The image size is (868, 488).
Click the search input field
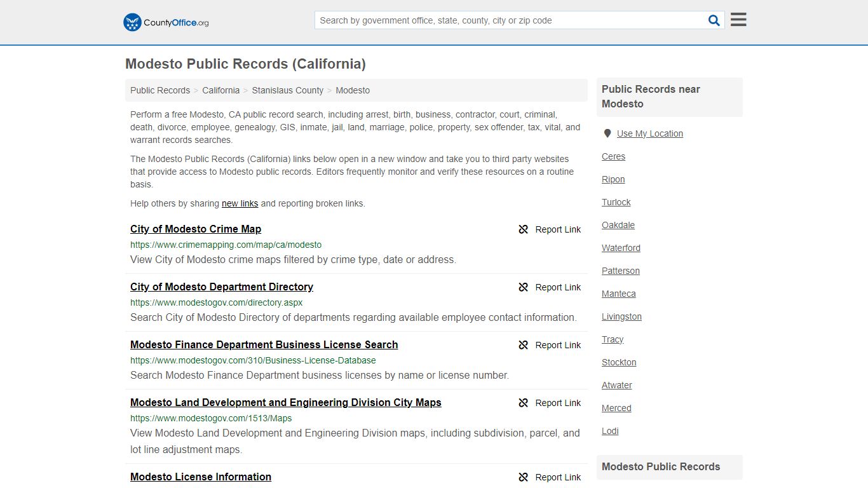[510, 20]
